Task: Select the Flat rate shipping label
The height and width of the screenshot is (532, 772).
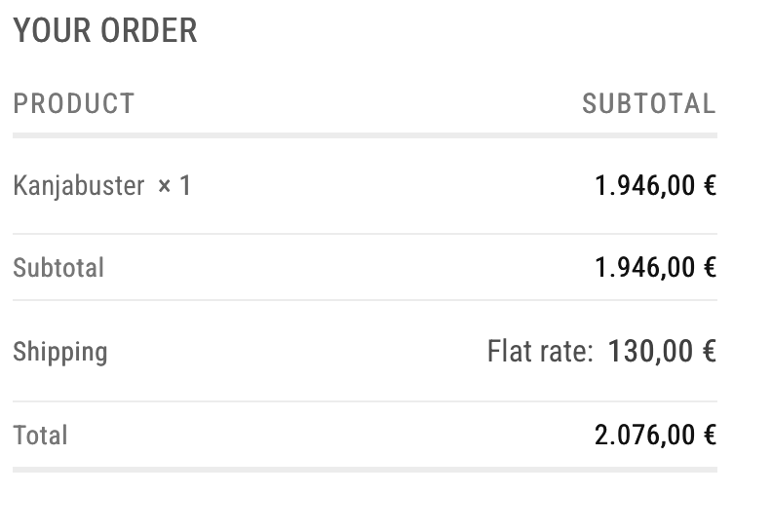Action: click(x=539, y=351)
